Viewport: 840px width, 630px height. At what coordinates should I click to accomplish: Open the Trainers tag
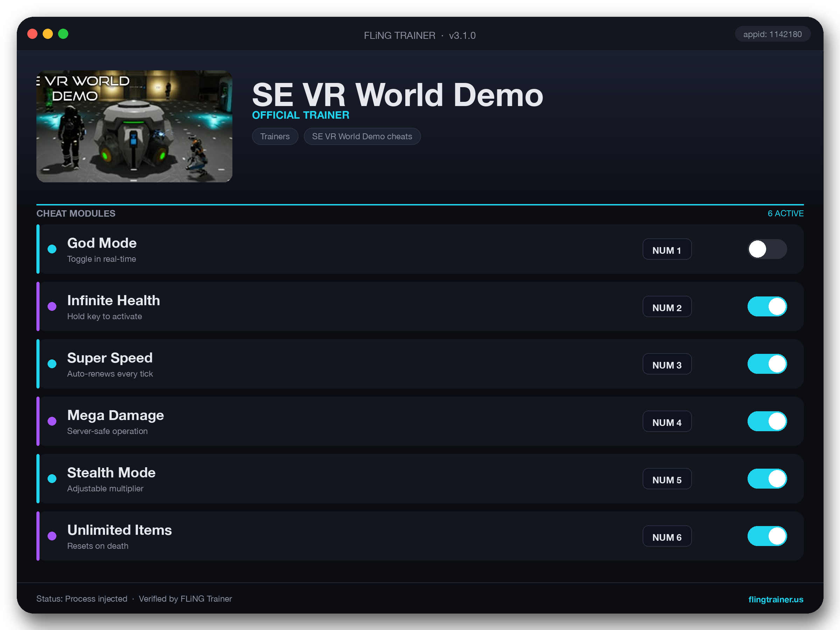[x=275, y=136]
